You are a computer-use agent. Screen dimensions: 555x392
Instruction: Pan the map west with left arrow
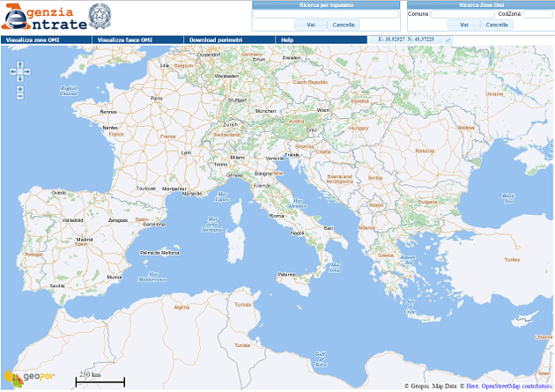13,72
